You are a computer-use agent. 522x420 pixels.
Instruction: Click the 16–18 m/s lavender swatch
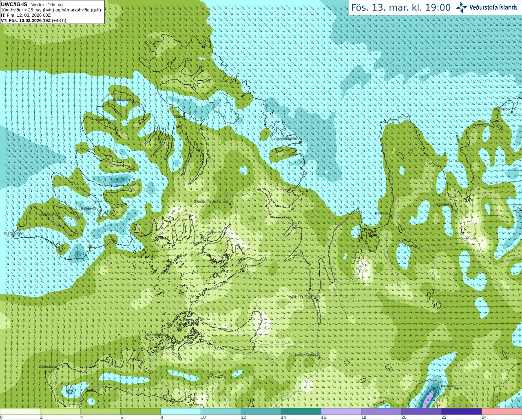coord(341,411)
